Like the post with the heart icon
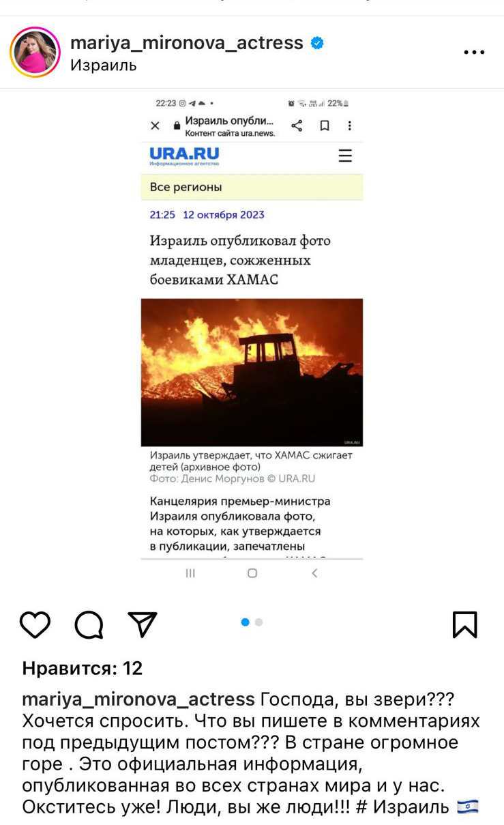The width and height of the screenshot is (504, 825). [35, 624]
